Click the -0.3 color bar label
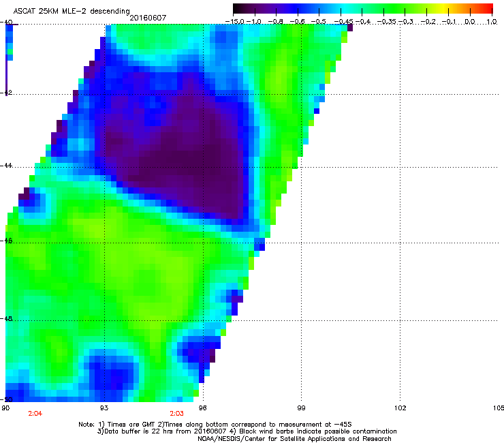The height and width of the screenshot is (443, 504). coord(406,22)
